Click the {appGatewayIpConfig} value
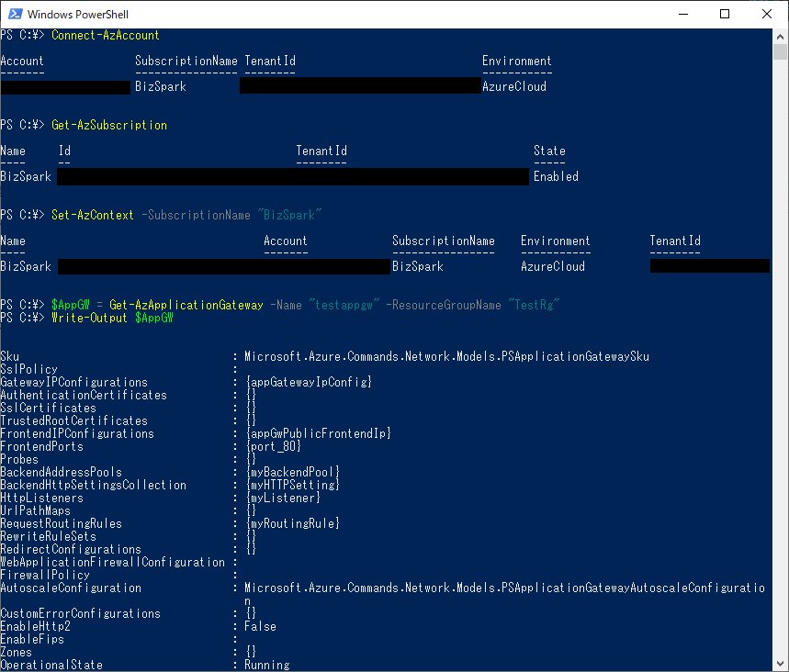 (309, 382)
